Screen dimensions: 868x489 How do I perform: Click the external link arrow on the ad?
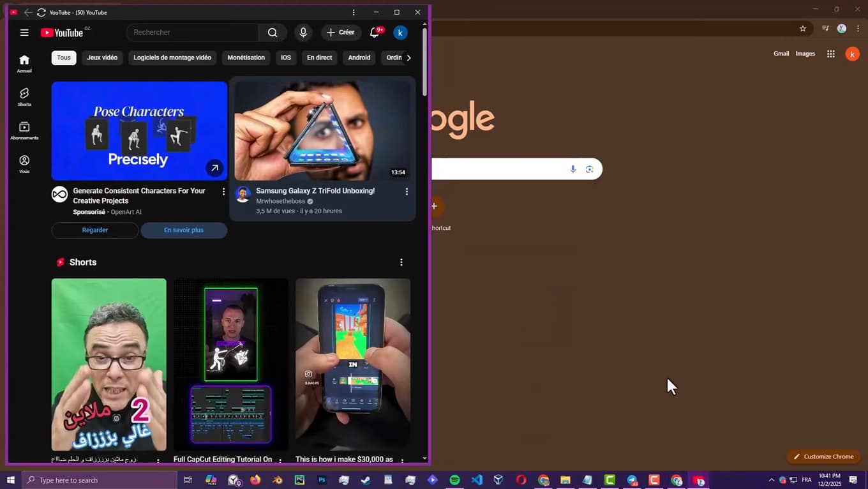point(214,168)
